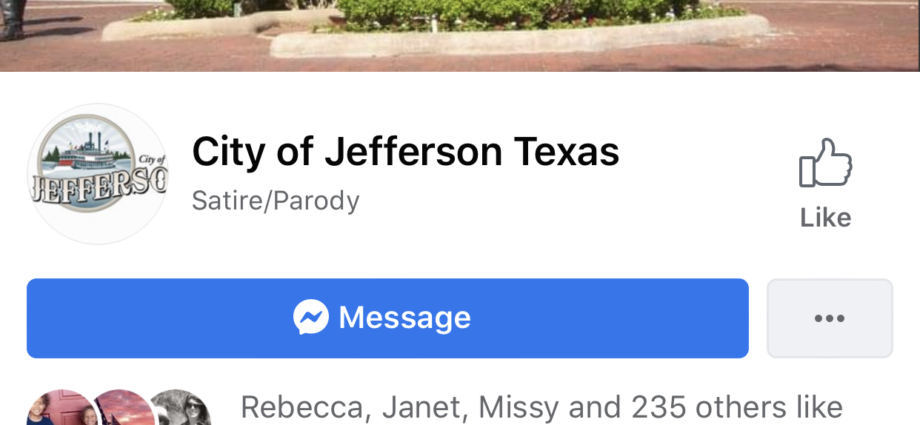920x425 pixels.
Task: Open the list of people who like this
Action: point(542,407)
